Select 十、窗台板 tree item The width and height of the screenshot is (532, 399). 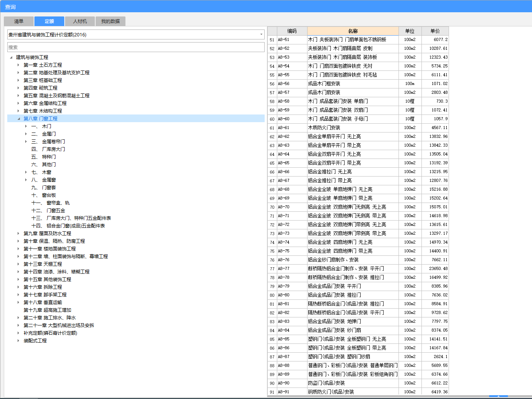(x=44, y=195)
